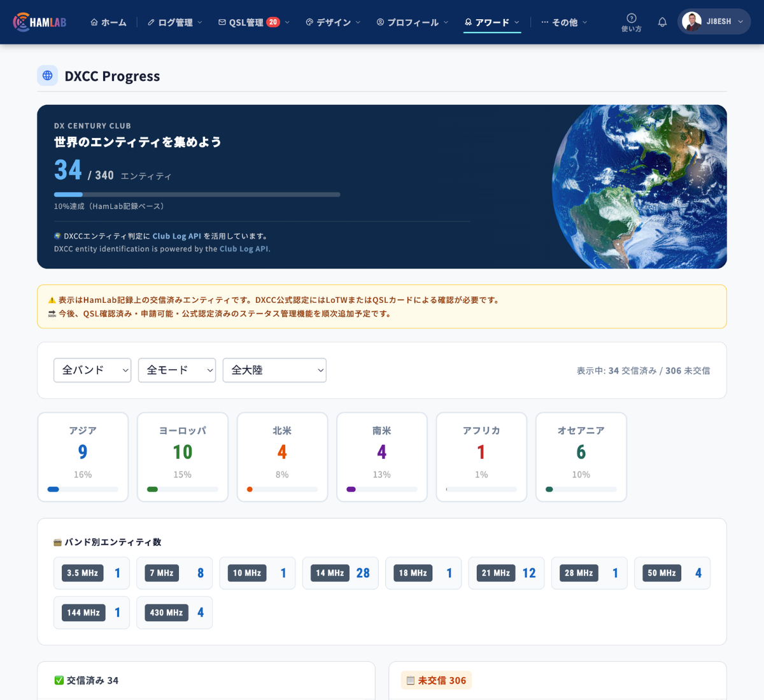Open the Club Log API link in Japanese text
Screen dimensions: 764x700
[x=176, y=236]
